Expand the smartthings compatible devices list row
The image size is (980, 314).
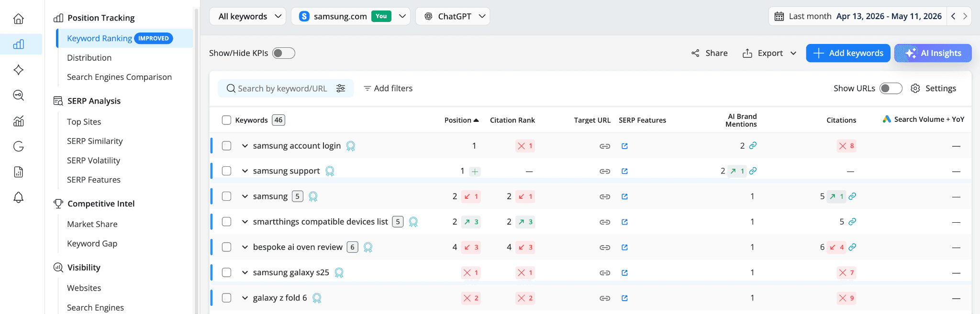[x=245, y=222]
